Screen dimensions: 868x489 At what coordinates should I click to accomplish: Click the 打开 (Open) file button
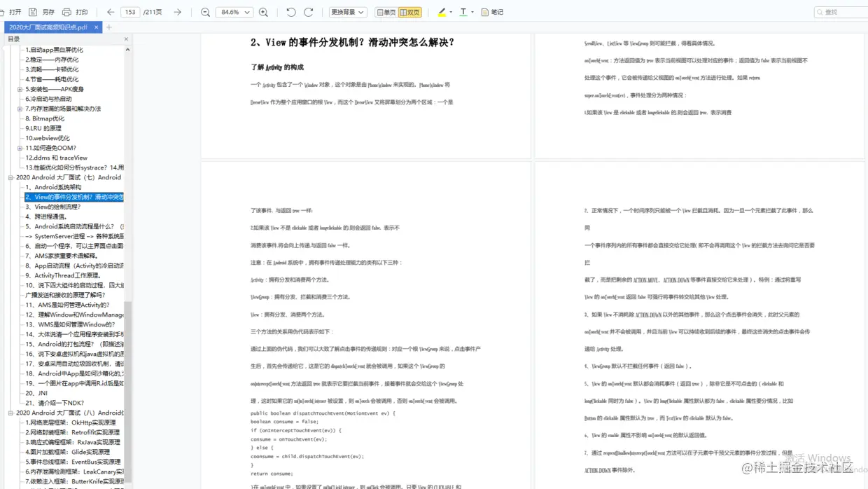pyautogui.click(x=12, y=12)
